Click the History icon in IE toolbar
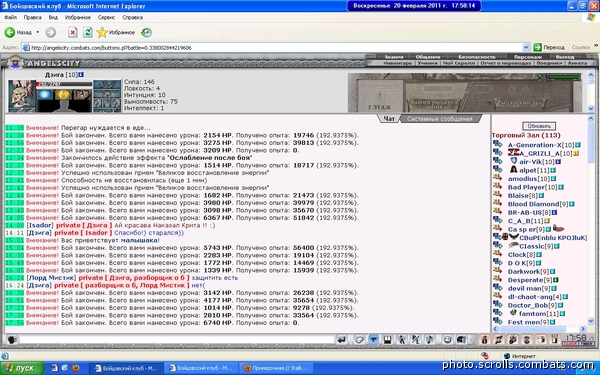600x375 pixels. point(146,33)
